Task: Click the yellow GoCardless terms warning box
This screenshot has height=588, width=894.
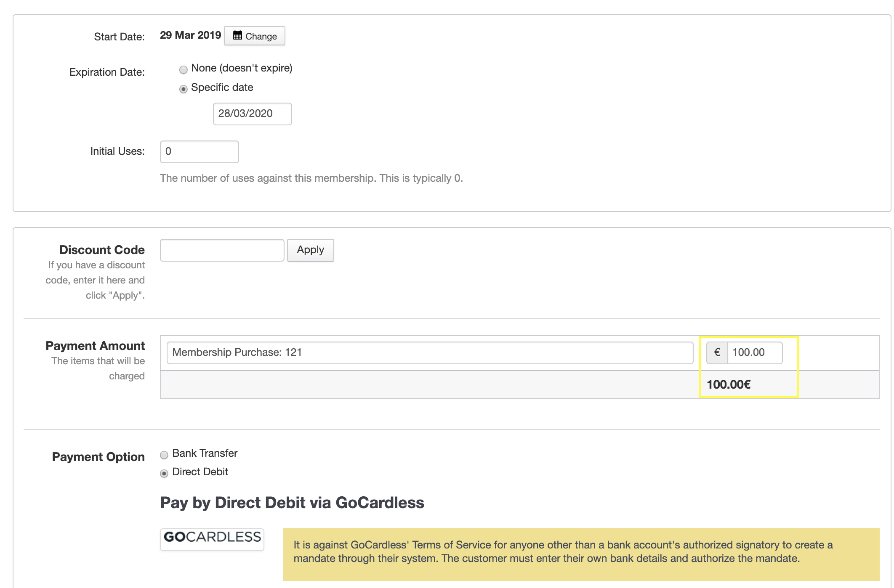Action: coord(581,554)
